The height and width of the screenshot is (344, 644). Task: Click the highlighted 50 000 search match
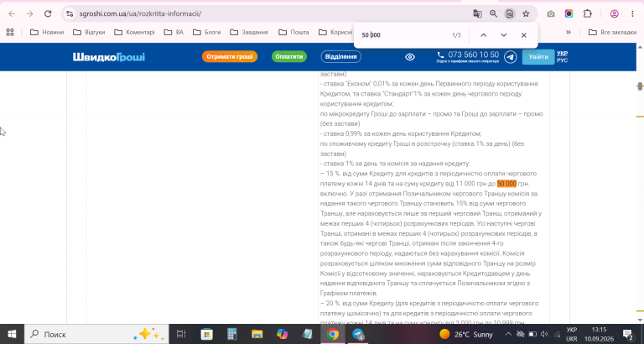pos(506,184)
